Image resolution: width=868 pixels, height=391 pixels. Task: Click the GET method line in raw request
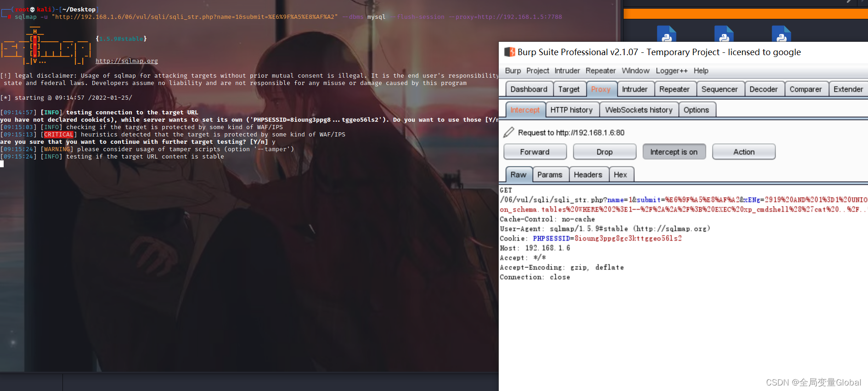(x=506, y=190)
